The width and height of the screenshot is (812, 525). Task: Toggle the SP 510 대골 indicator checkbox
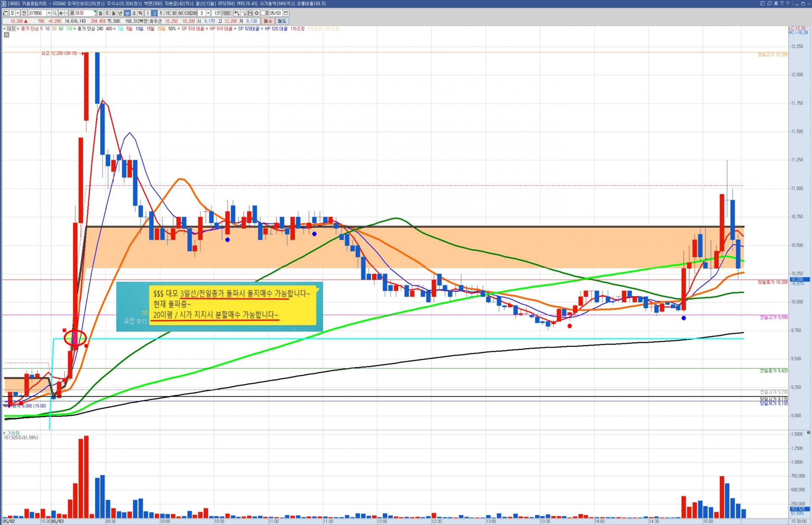click(179, 29)
